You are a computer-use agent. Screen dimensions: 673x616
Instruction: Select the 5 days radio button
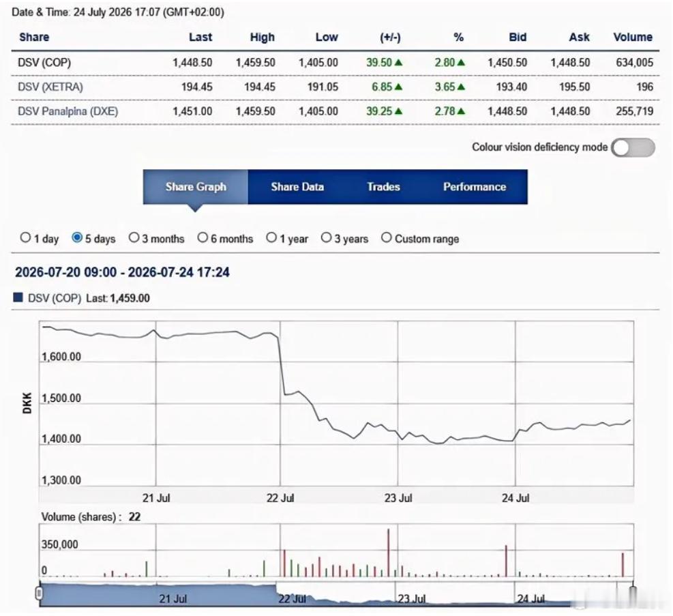coord(77,237)
